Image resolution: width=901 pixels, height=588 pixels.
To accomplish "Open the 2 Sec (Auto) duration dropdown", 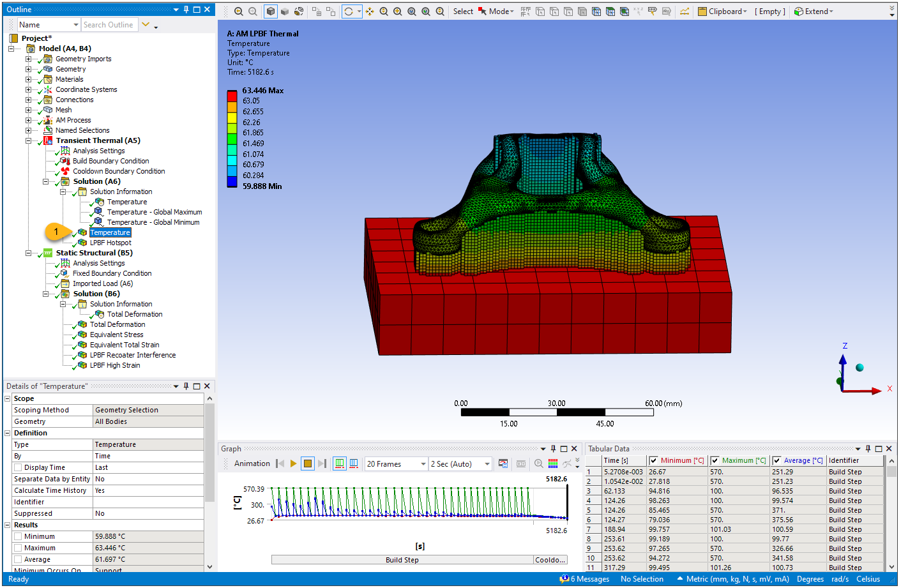I will (x=487, y=464).
